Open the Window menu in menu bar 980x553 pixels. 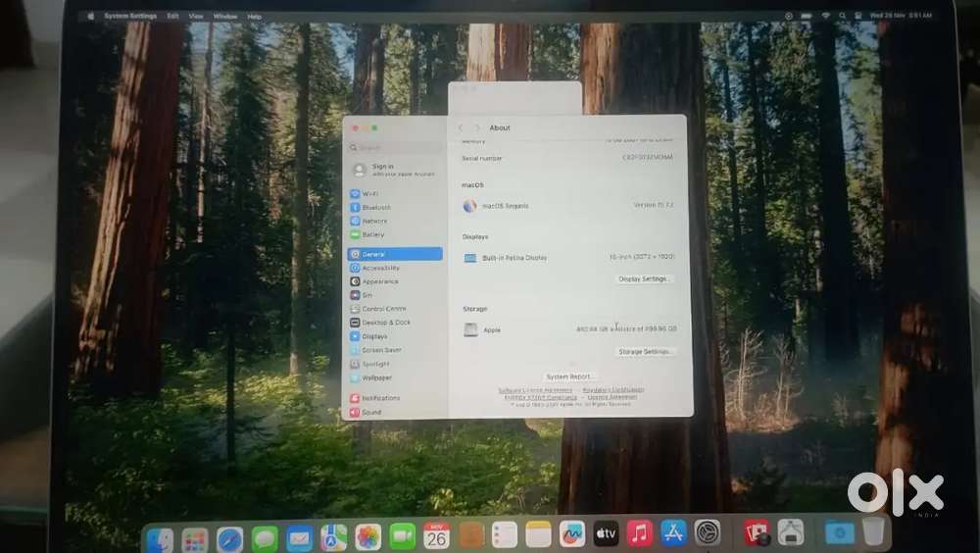225,17
